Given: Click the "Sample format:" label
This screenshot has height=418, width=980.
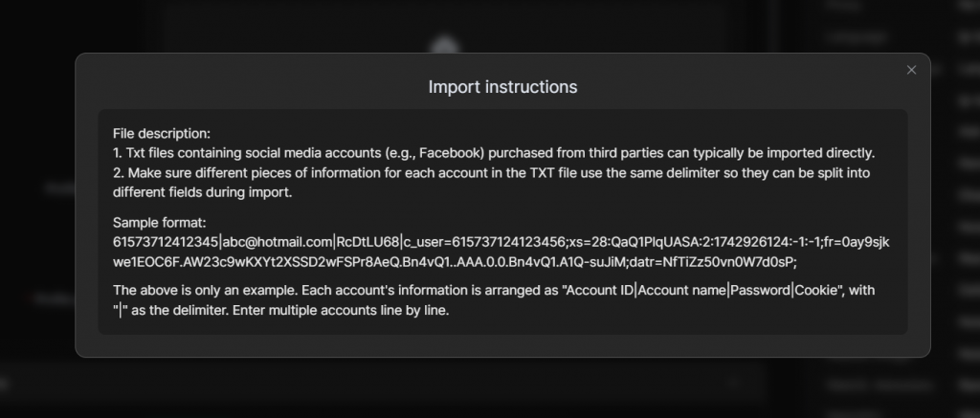Looking at the screenshot, I should (160, 223).
